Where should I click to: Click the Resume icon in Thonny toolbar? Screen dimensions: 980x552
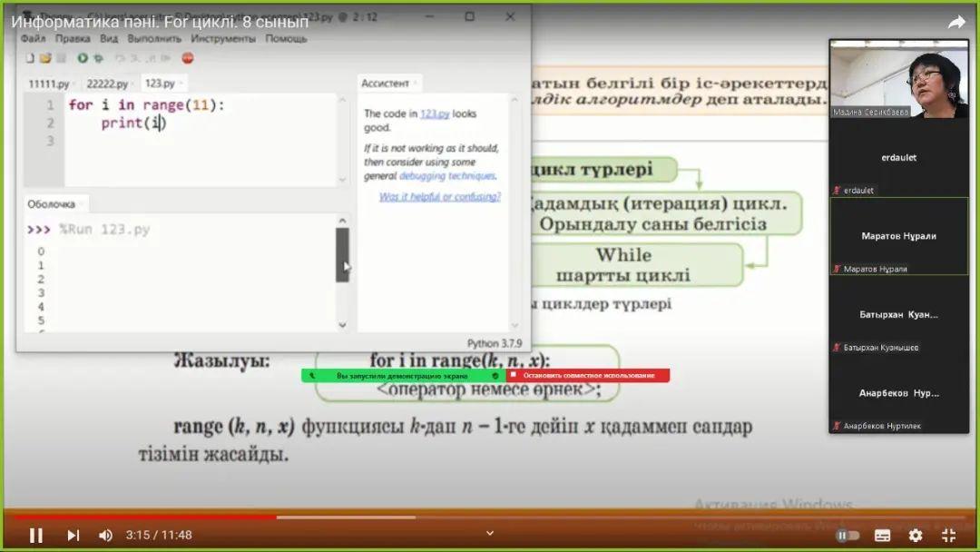coord(166,58)
